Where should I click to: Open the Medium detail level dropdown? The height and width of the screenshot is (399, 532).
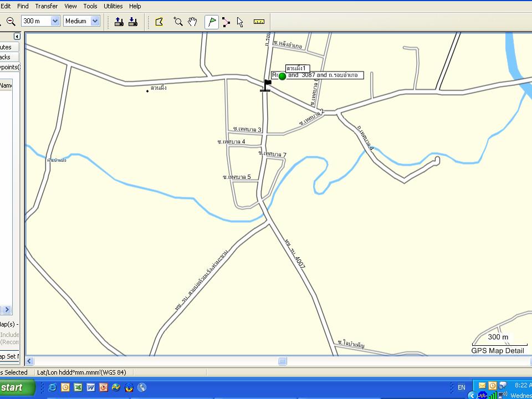pyautogui.click(x=95, y=21)
